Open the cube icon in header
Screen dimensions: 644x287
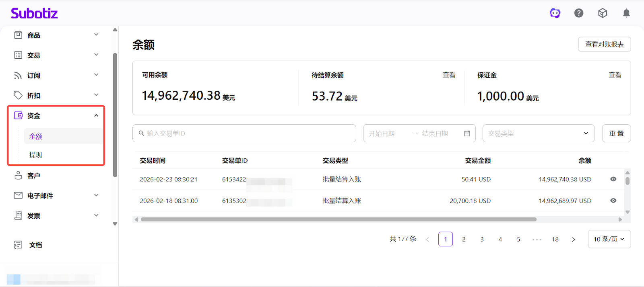point(603,13)
